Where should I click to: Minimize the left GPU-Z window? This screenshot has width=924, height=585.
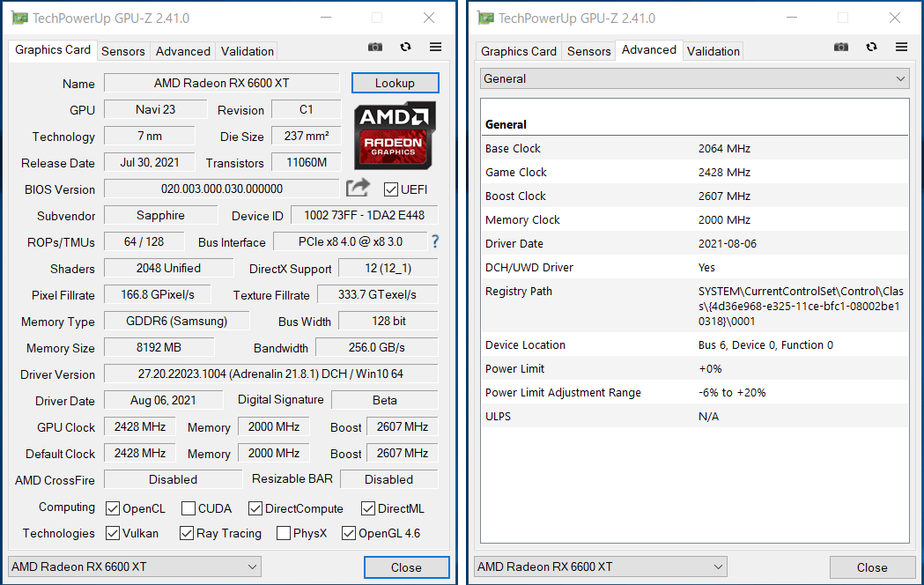tap(326, 18)
